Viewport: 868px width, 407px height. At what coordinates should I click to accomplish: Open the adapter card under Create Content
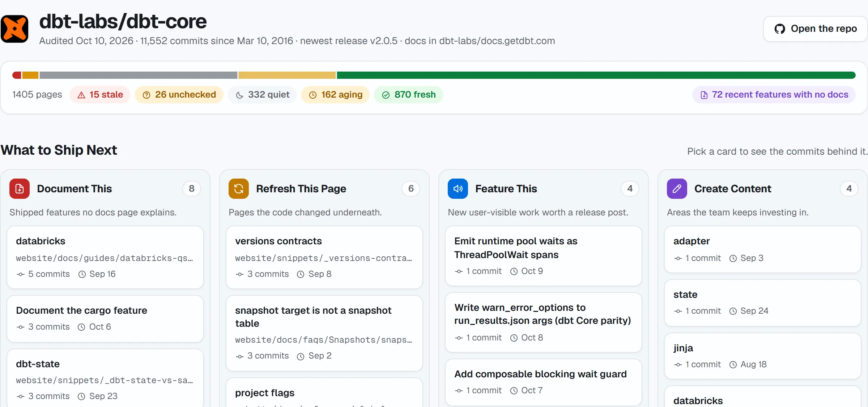(x=763, y=249)
